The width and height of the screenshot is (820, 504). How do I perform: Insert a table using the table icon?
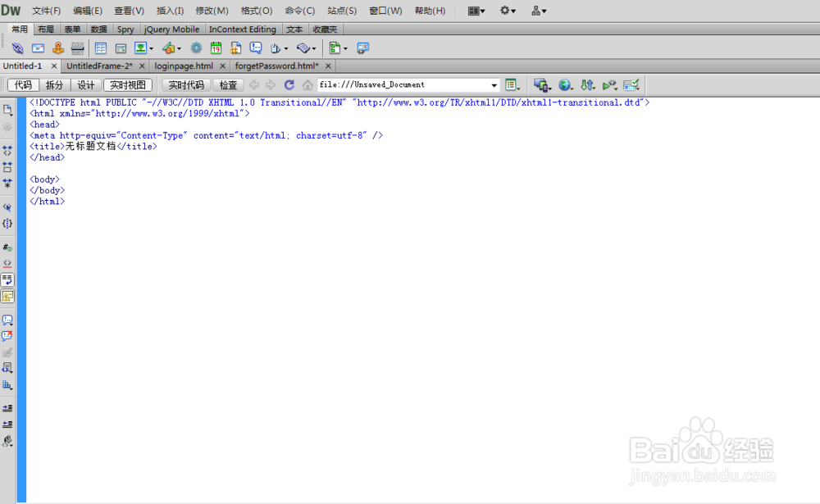(x=100, y=48)
